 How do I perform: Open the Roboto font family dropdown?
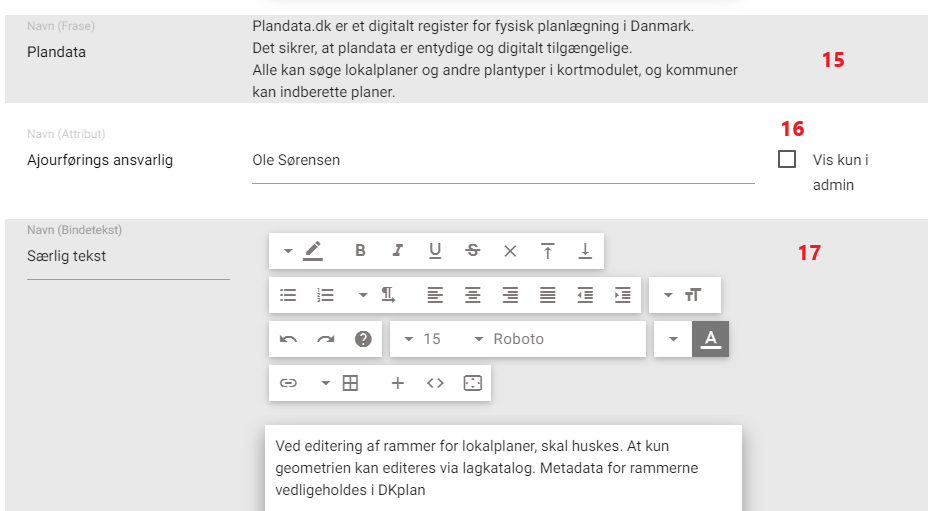click(510, 339)
